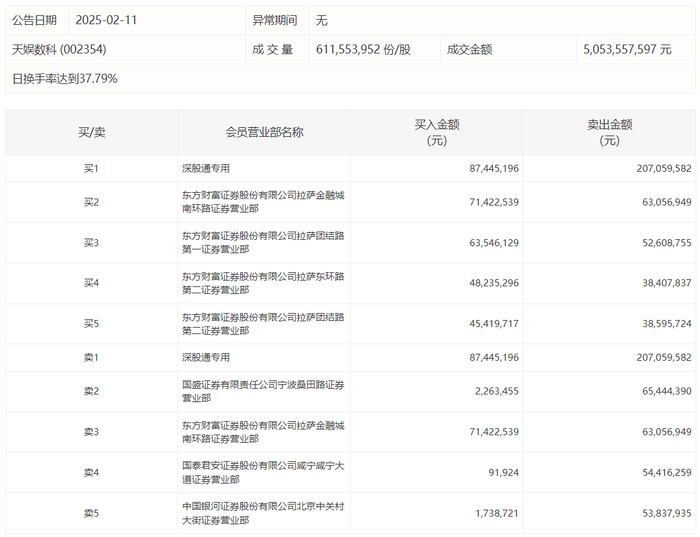
Task: Select buy amount 45,419,717
Action: coord(494,323)
